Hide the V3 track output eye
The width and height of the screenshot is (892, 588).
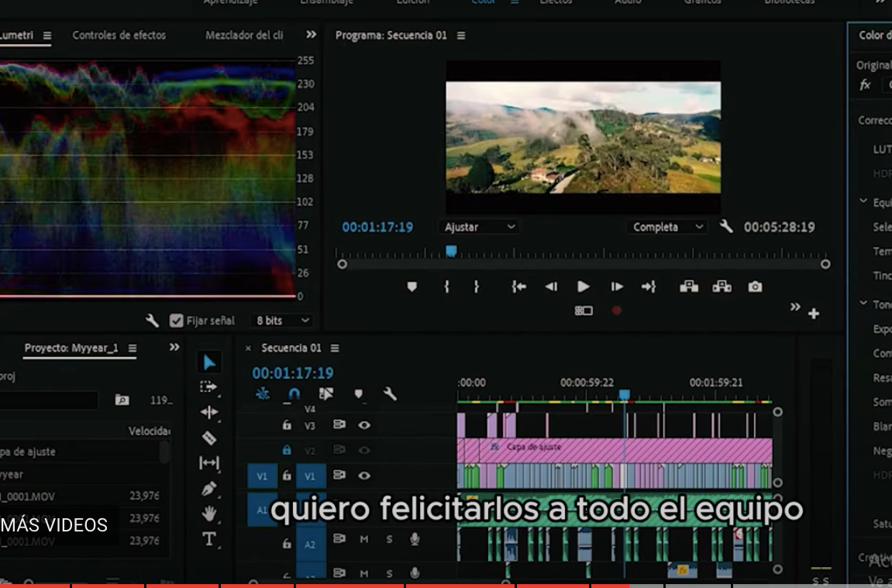pyautogui.click(x=364, y=425)
